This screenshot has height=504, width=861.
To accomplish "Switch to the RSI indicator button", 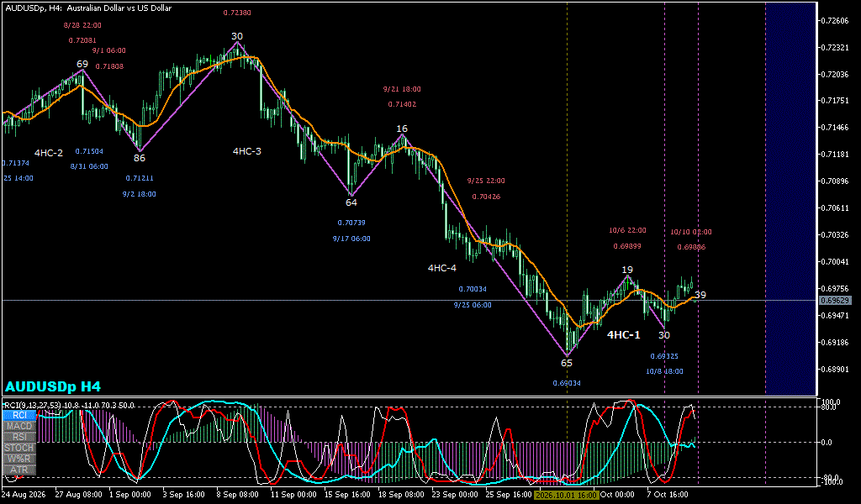I will pyautogui.click(x=20, y=437).
